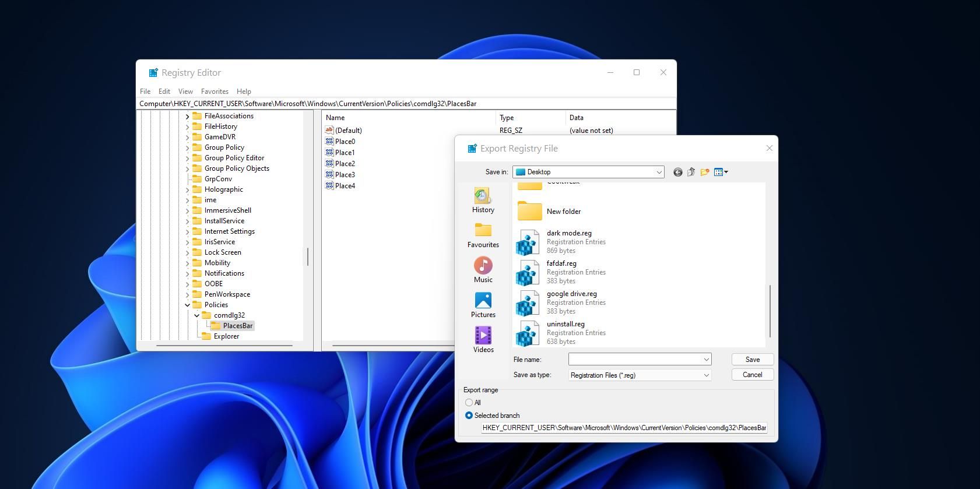Screen dimensions: 980x489
Task: Select the PenWorkspace tree key
Action: (227, 294)
